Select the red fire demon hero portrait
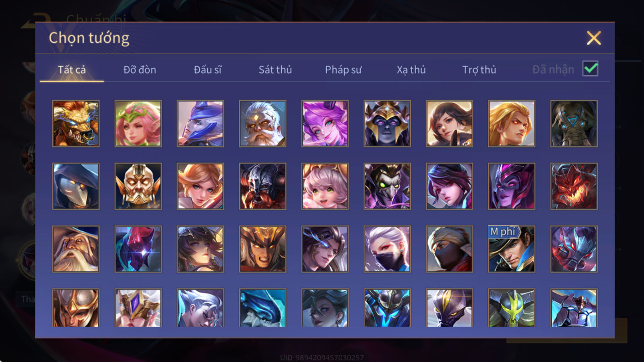The height and width of the screenshot is (362, 644). point(574,186)
